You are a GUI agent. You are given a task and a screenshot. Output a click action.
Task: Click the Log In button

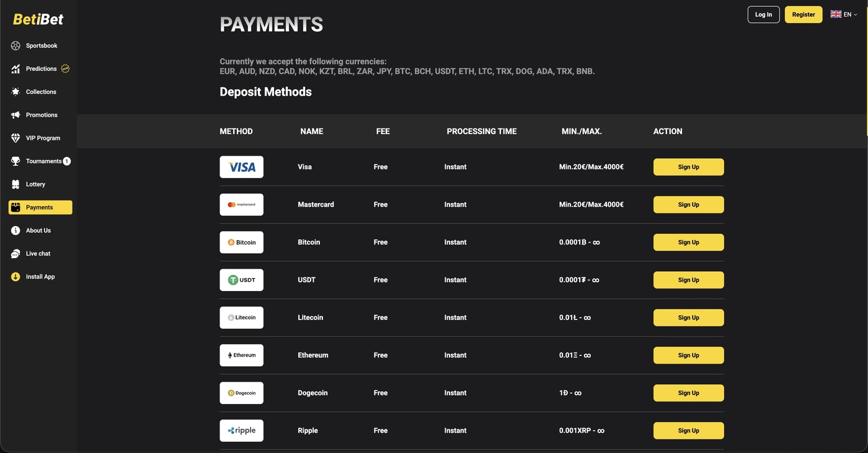(x=764, y=14)
